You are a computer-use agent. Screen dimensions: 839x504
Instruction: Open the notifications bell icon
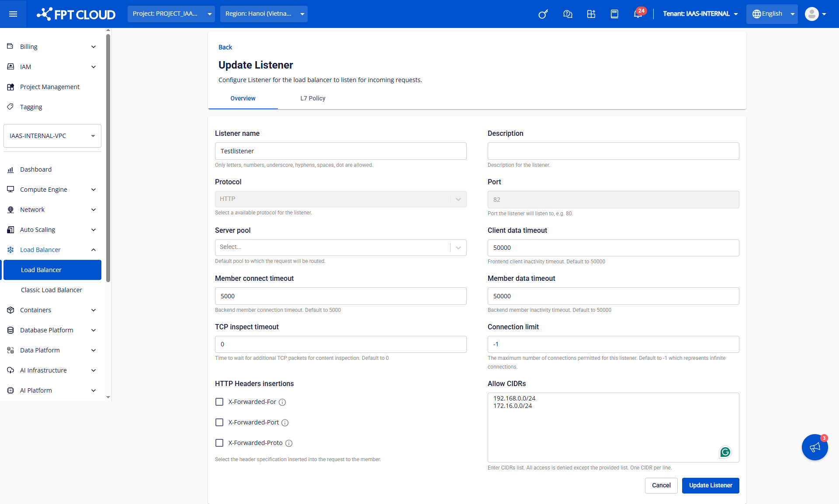(638, 14)
